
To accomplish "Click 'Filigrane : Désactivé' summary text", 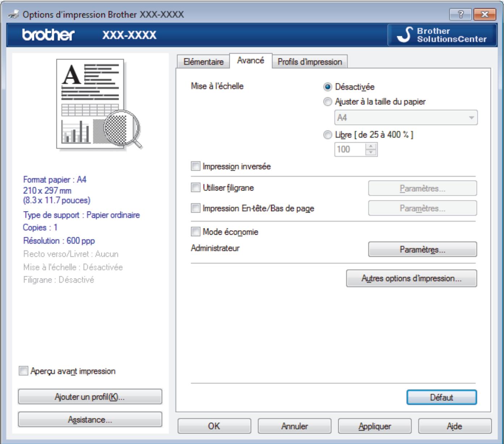I will tap(59, 280).
